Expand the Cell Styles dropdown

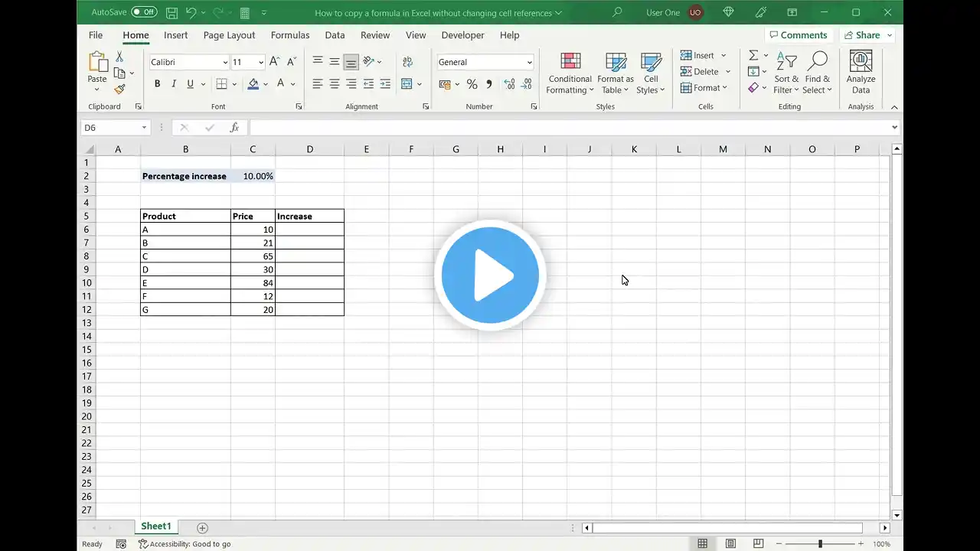tap(651, 73)
